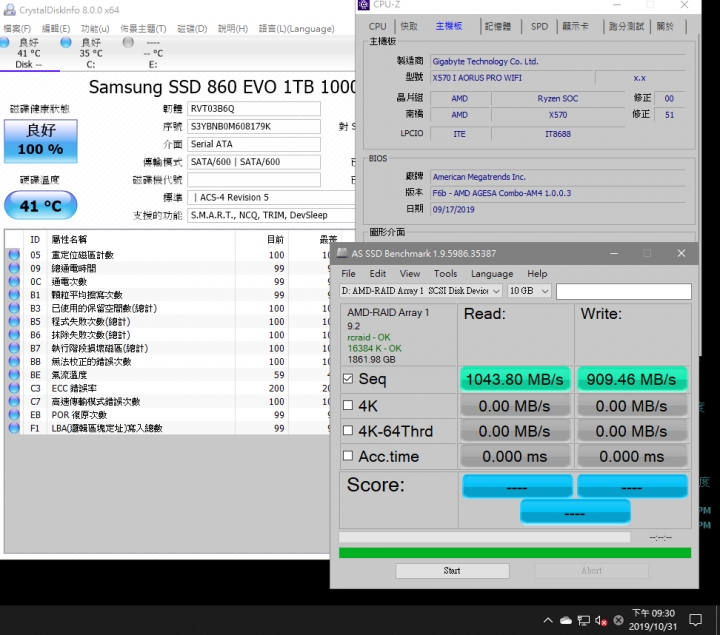Open CrystalDiskInfo 磁碟(D) menu

click(x=192, y=28)
